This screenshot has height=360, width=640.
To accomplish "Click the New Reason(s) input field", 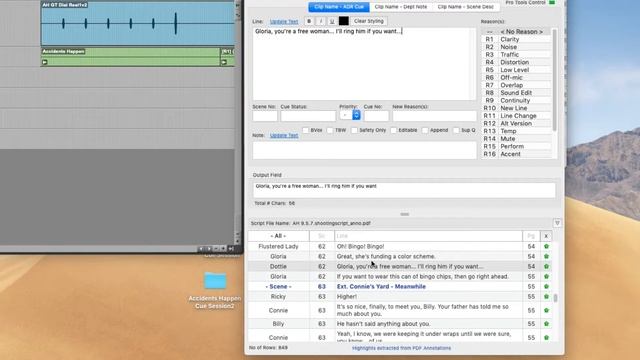I will click(434, 116).
